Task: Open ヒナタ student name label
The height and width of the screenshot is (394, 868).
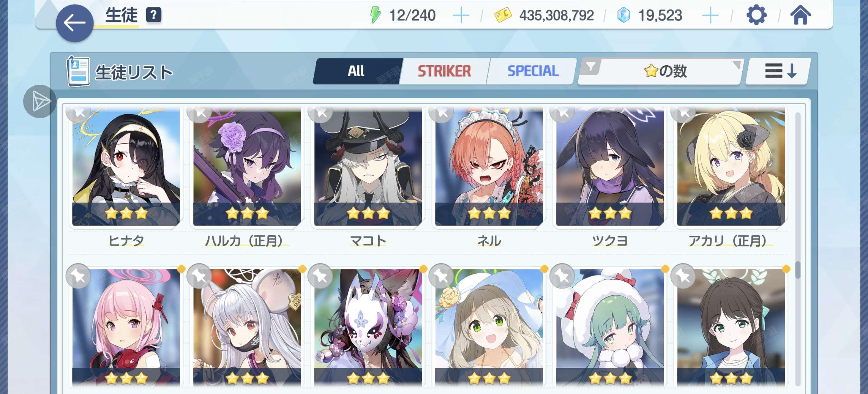Action: point(126,240)
